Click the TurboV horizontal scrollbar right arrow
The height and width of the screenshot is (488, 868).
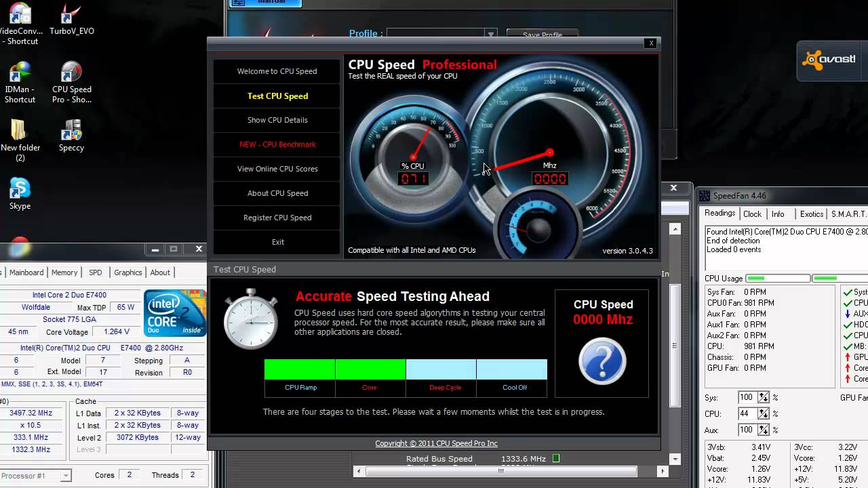click(663, 471)
